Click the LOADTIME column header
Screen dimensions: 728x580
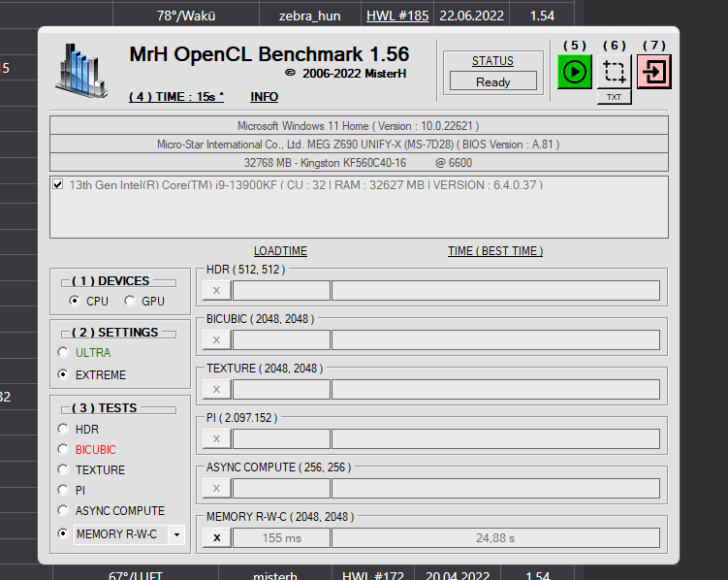click(x=280, y=251)
